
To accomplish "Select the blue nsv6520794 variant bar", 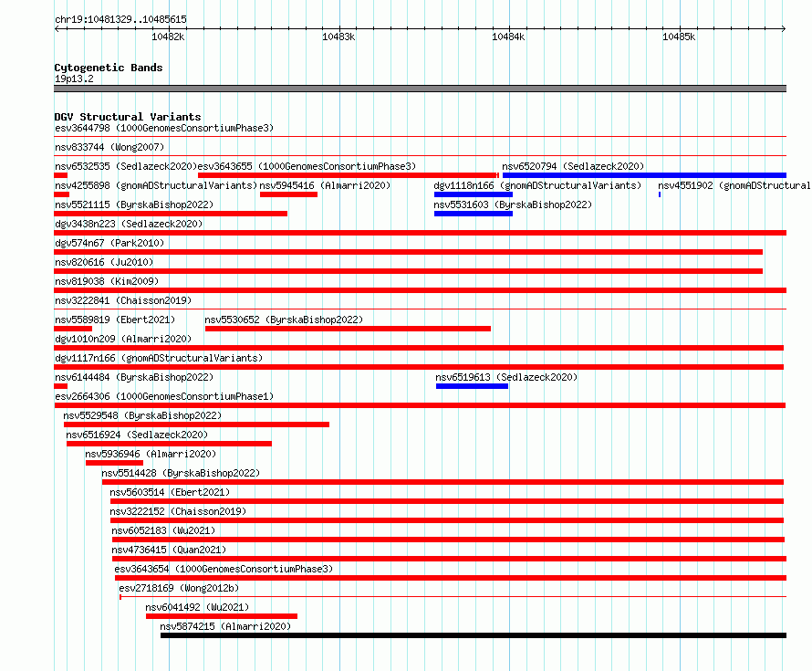I will 644,175.
